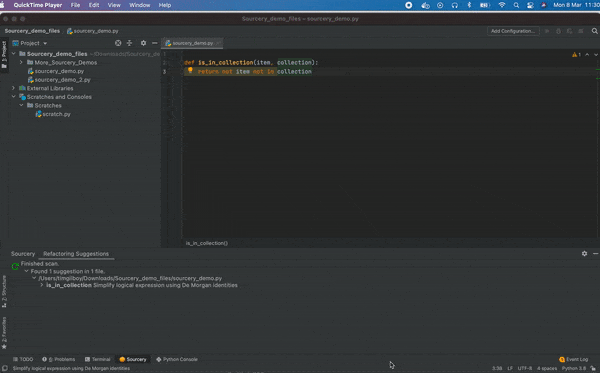Click the screen recording stop icon in menu bar
Viewport: 600px width, 373px height.
[409, 5]
